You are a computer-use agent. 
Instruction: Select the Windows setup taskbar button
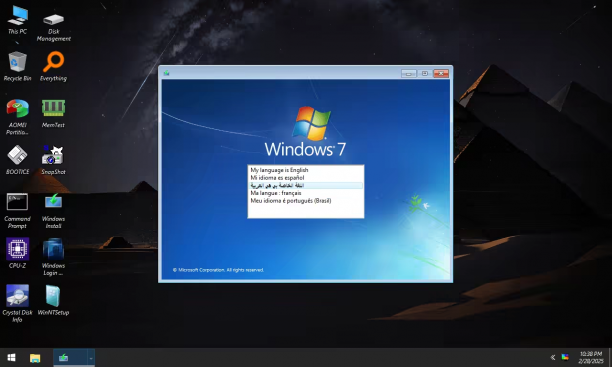click(70, 358)
